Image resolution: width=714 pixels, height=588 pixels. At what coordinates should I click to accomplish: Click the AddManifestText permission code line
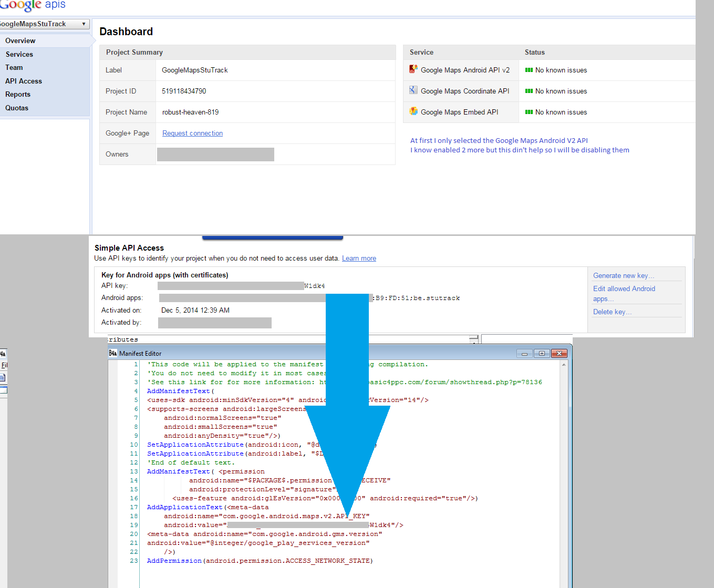click(206, 471)
